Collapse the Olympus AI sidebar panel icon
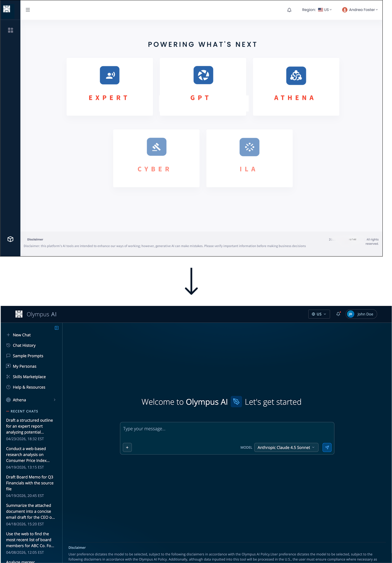The width and height of the screenshot is (392, 563). point(57,328)
